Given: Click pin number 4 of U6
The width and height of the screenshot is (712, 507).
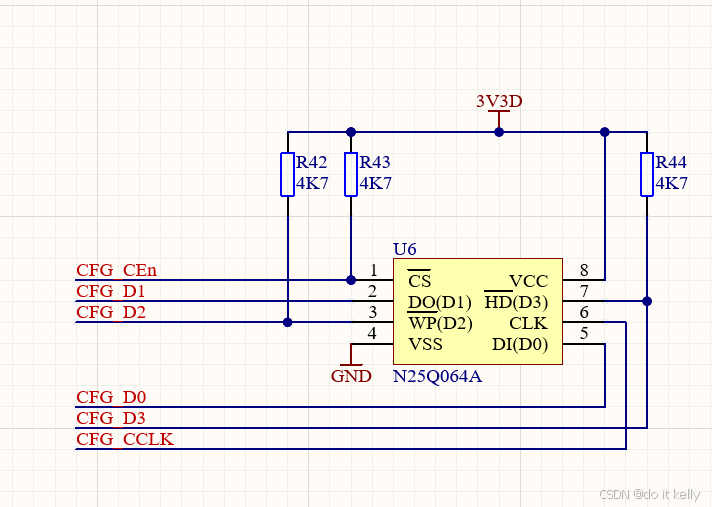Looking at the screenshot, I should tap(372, 334).
